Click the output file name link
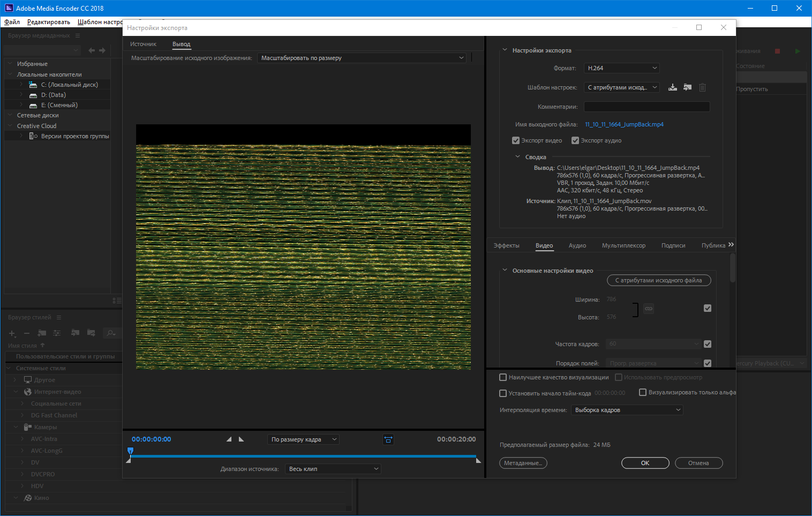812x516 pixels. click(x=624, y=124)
